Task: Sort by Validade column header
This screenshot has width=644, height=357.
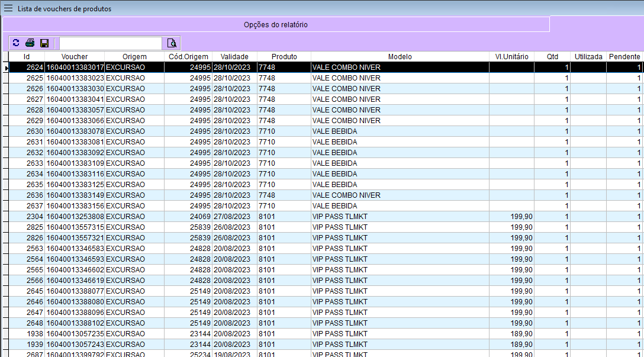Action: pos(234,57)
